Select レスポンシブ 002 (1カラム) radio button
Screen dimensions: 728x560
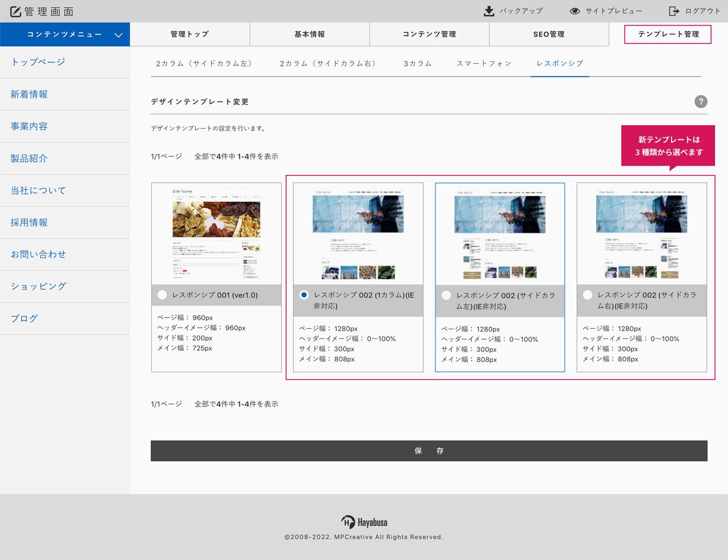point(304,295)
